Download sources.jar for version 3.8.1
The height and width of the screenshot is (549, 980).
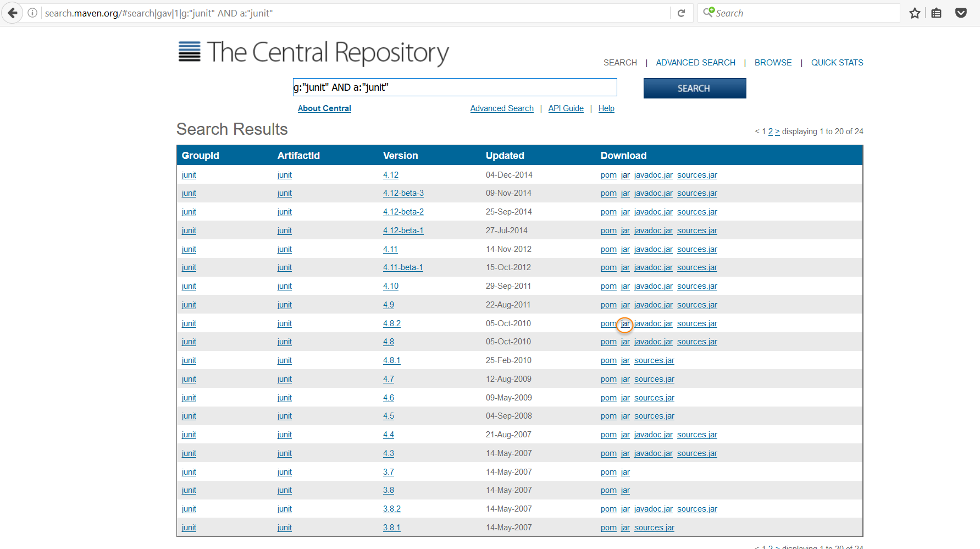[654, 528]
